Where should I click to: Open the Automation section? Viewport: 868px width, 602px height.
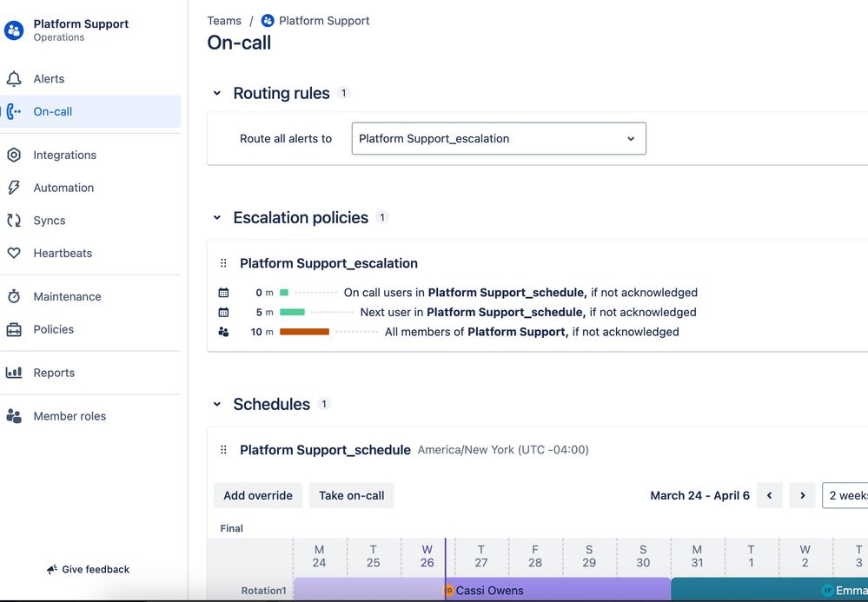click(90, 188)
